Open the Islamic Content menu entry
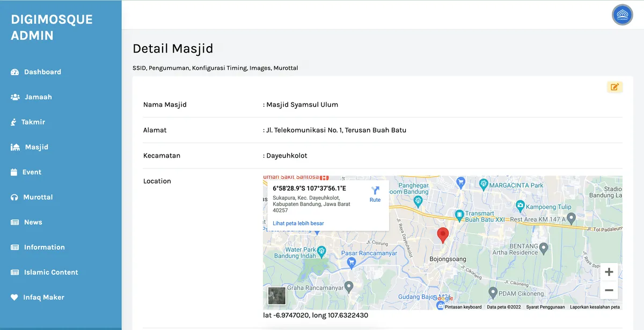The image size is (644, 330). [45, 273]
